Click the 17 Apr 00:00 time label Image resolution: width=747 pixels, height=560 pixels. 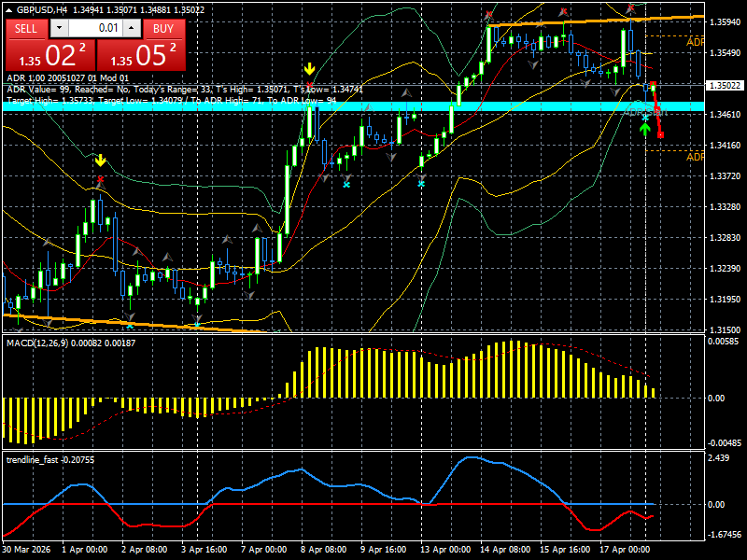(625, 550)
